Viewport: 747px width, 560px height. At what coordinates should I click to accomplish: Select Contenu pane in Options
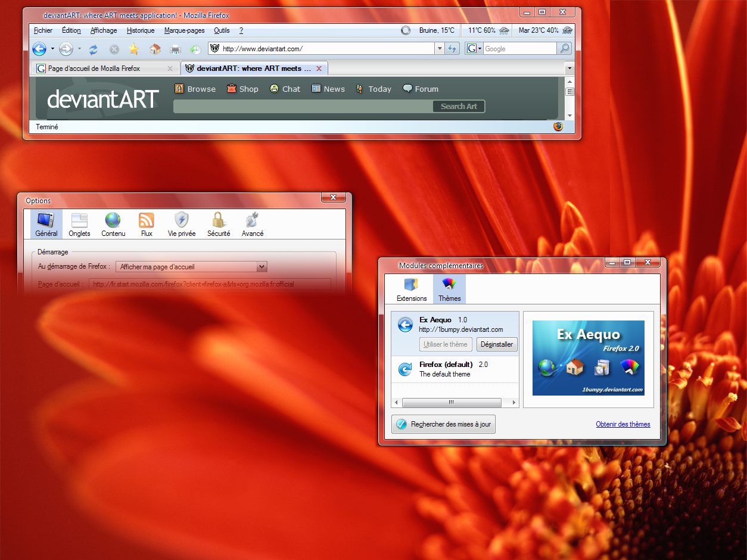(113, 225)
